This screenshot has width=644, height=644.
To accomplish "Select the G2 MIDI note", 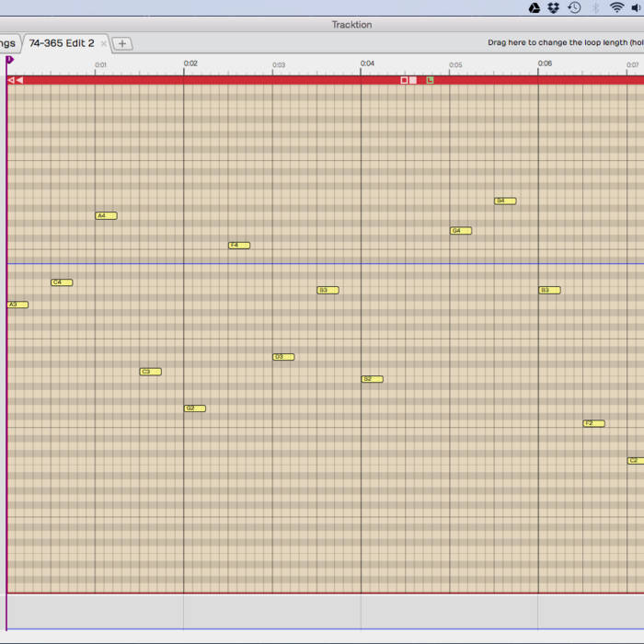I will pyautogui.click(x=195, y=408).
